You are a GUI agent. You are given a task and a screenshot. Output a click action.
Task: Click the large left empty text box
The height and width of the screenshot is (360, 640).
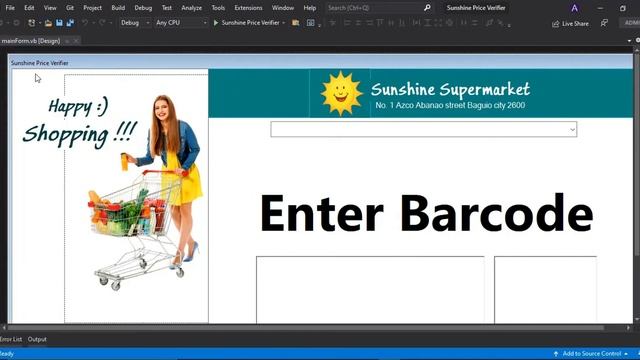pos(370,290)
